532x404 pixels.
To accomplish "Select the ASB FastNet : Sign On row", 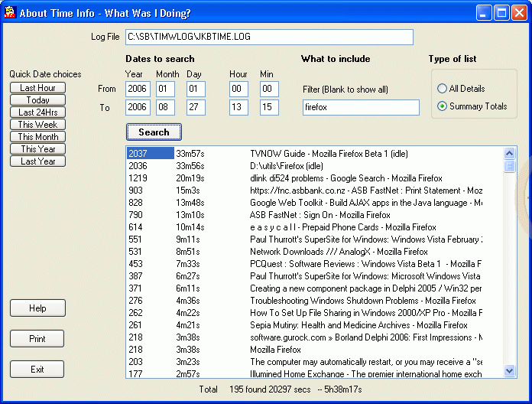I will tap(314, 215).
